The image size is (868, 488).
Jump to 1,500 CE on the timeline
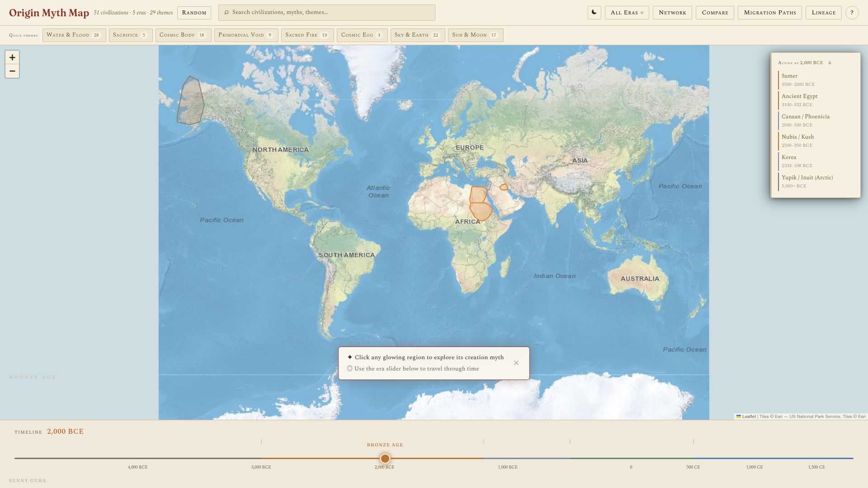[x=816, y=467]
